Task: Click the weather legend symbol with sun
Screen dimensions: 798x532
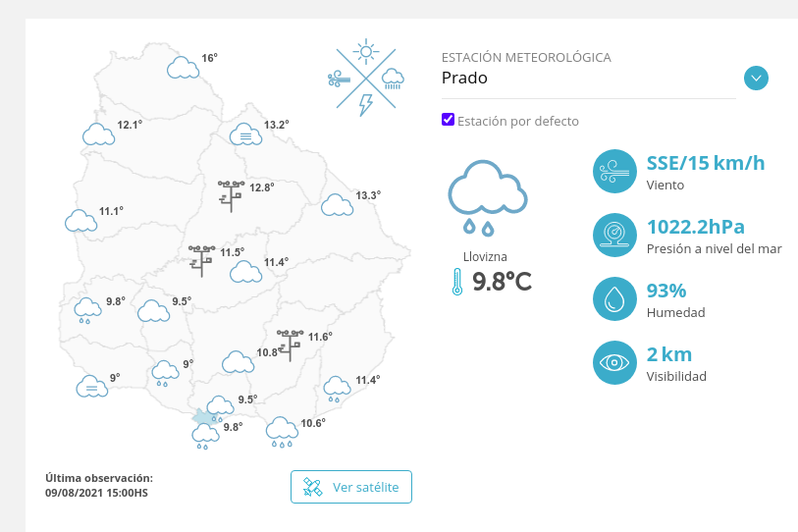Action: click(366, 77)
